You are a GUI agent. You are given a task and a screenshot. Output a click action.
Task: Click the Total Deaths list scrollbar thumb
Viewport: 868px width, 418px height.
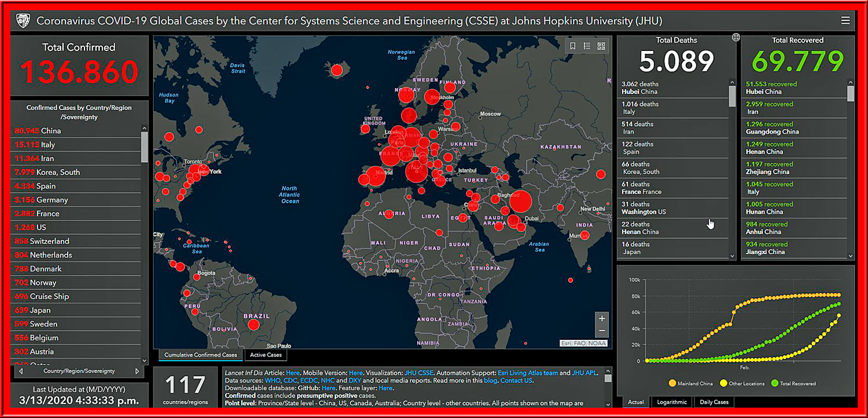732,97
